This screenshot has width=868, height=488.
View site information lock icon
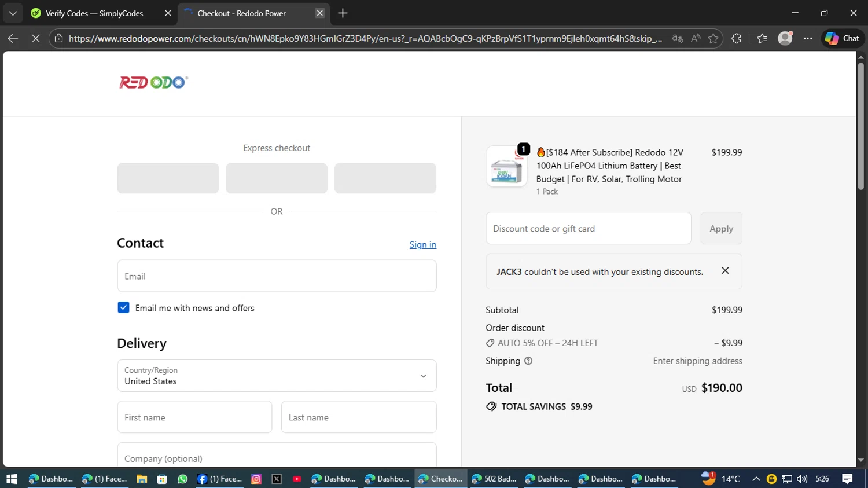click(58, 39)
